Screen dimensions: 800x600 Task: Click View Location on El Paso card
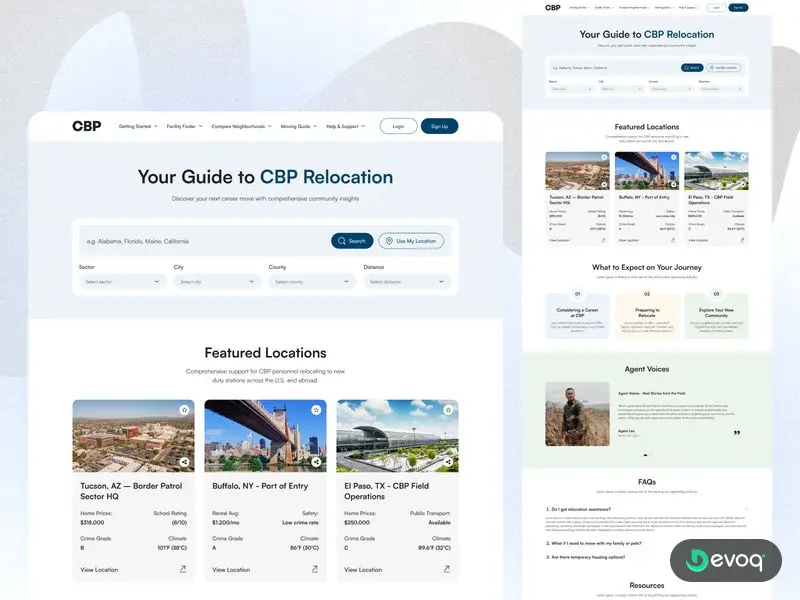click(363, 569)
